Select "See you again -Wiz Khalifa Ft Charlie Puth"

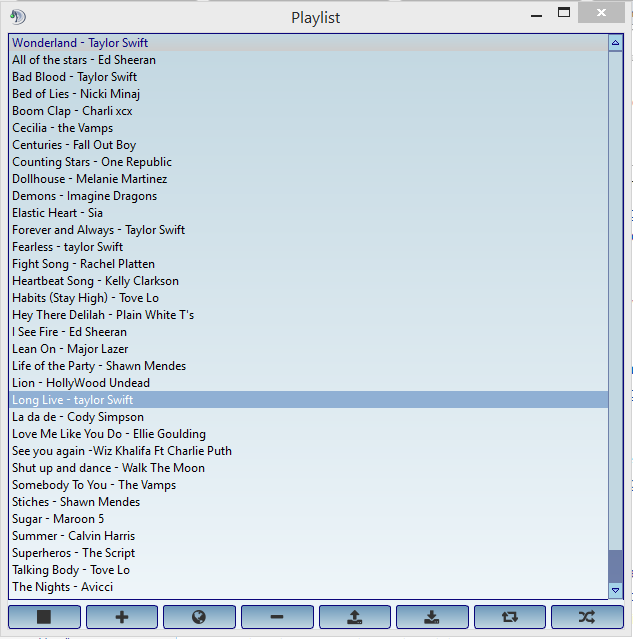308,451
